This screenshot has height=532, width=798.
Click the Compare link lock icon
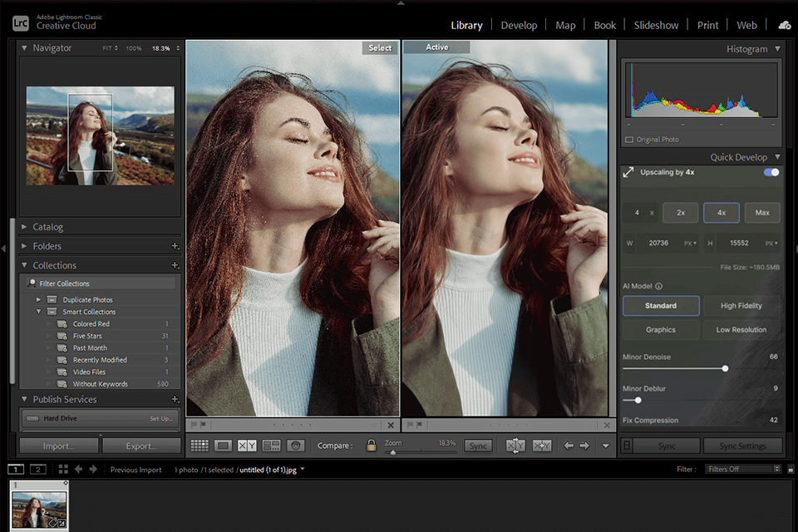(371, 446)
